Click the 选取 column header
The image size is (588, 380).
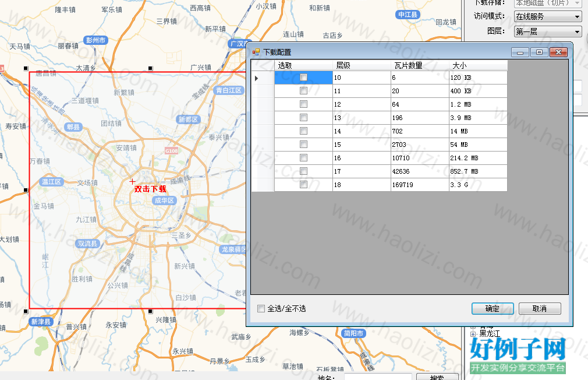tap(303, 65)
